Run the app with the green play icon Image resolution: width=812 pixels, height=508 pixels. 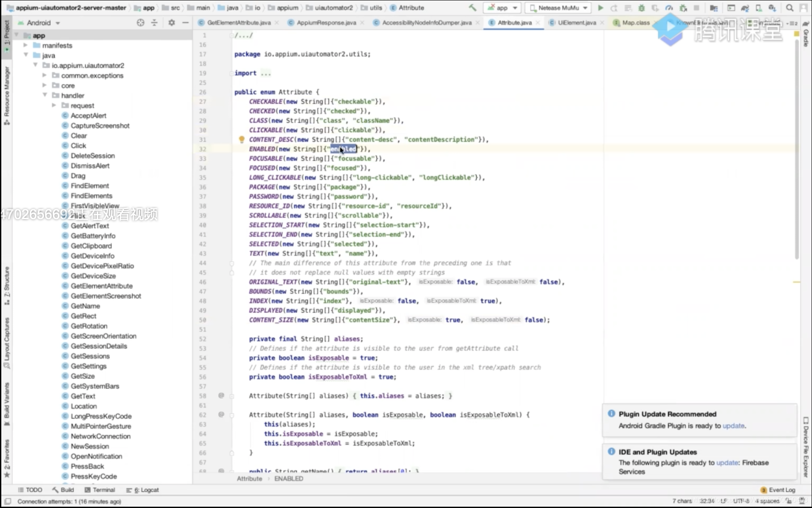[601, 8]
